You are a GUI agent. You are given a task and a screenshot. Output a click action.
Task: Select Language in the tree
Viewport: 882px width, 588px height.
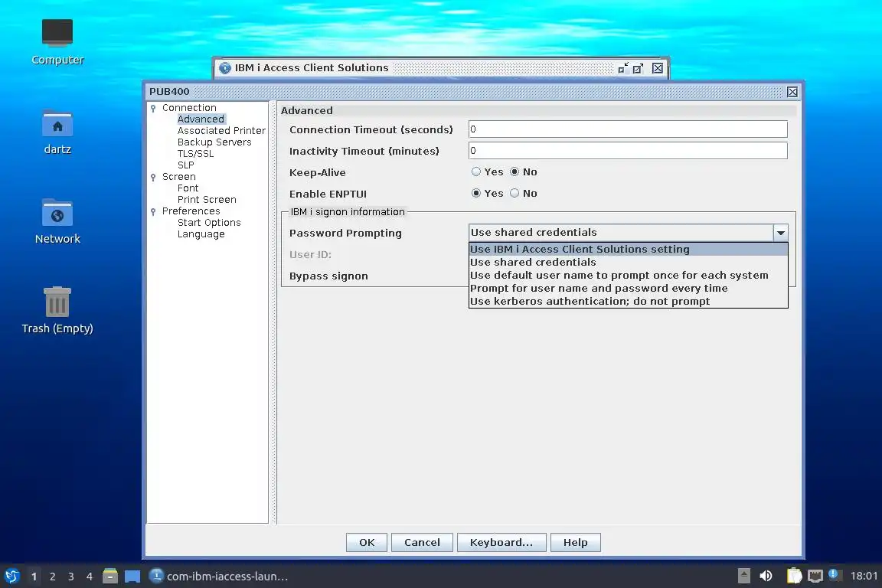pyautogui.click(x=201, y=234)
